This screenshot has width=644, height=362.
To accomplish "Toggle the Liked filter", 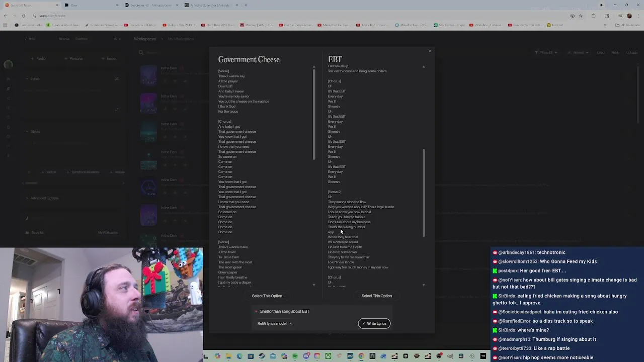I will pyautogui.click(x=601, y=52).
